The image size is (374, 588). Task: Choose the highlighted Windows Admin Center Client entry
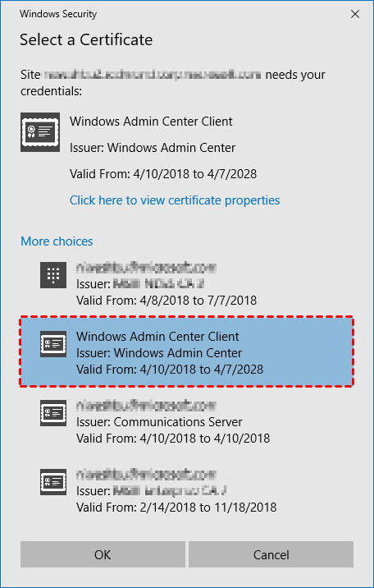coord(186,352)
